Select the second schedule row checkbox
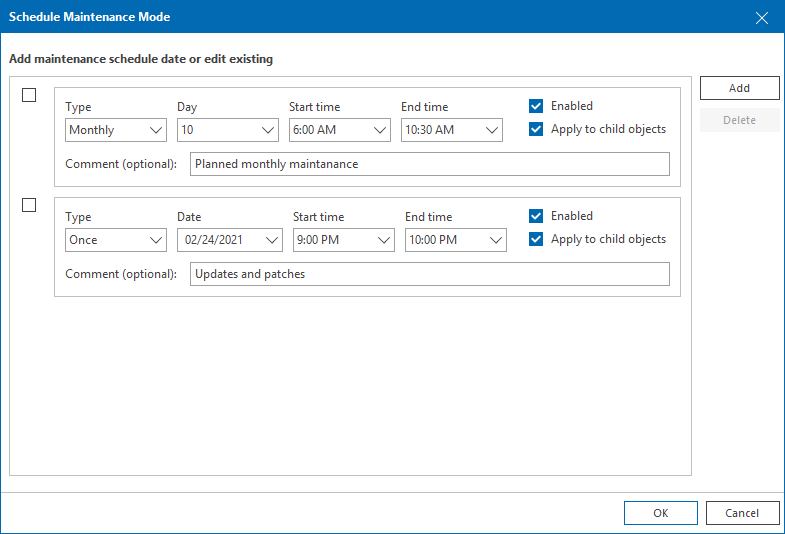Viewport: 785px width, 534px height. point(29,205)
